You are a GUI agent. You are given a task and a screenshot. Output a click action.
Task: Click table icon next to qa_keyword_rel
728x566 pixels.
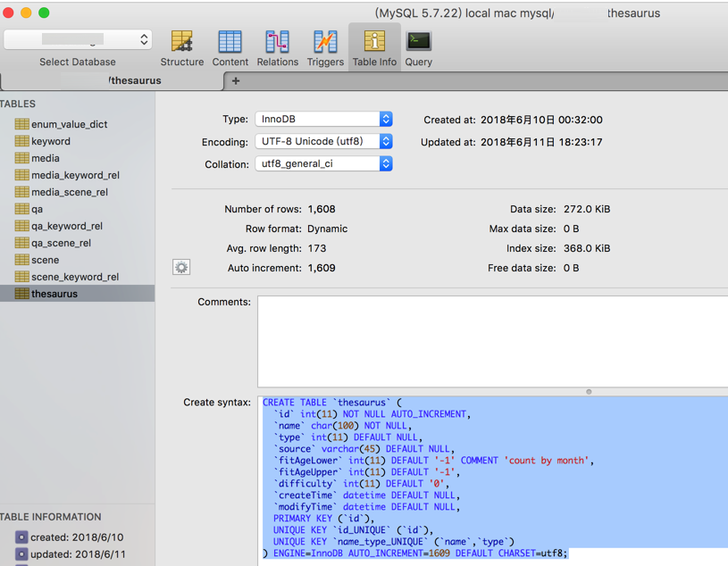pos(21,226)
